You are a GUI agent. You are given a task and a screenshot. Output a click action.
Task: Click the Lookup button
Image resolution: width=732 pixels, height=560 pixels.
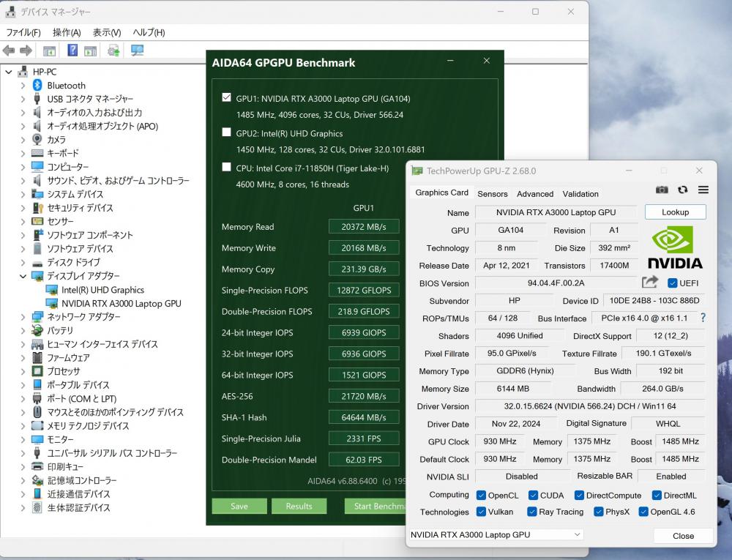675,212
